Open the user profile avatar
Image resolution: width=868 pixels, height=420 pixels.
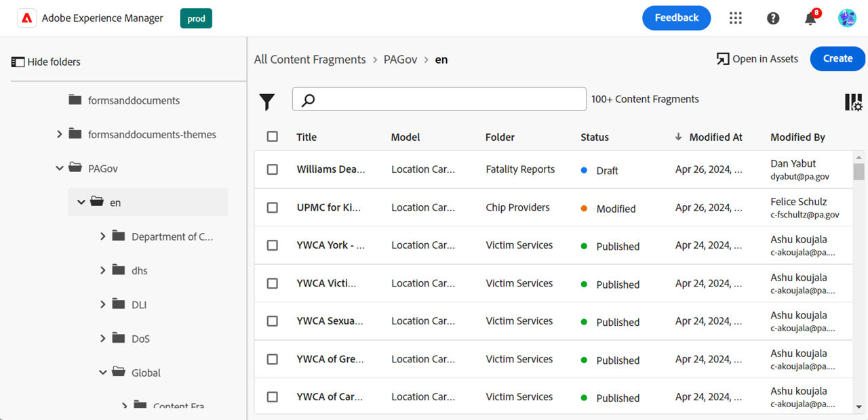click(847, 18)
